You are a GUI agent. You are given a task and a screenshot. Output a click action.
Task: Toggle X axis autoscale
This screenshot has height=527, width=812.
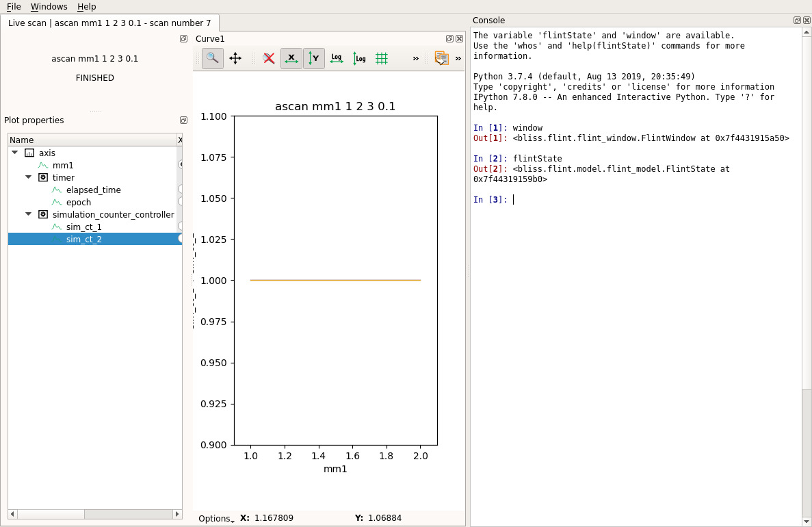(x=291, y=58)
